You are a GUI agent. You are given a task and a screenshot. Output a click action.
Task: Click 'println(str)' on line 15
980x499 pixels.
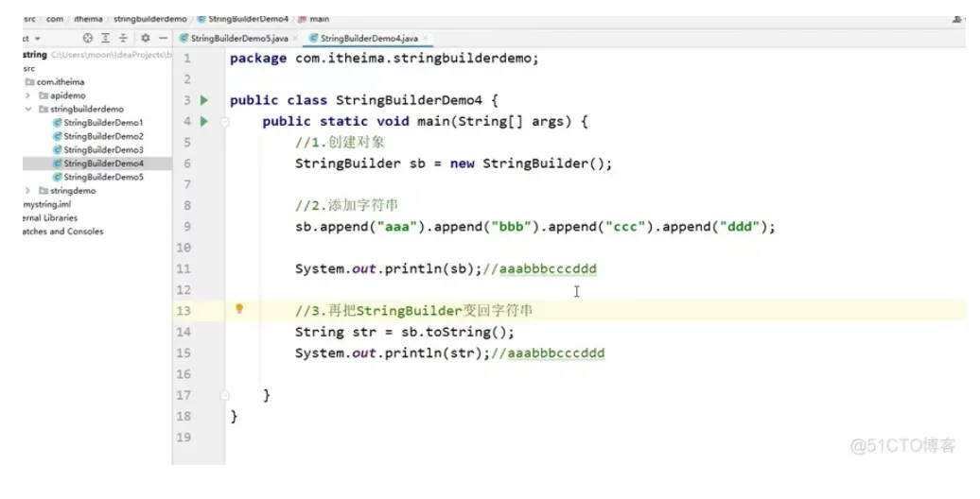tap(433, 353)
